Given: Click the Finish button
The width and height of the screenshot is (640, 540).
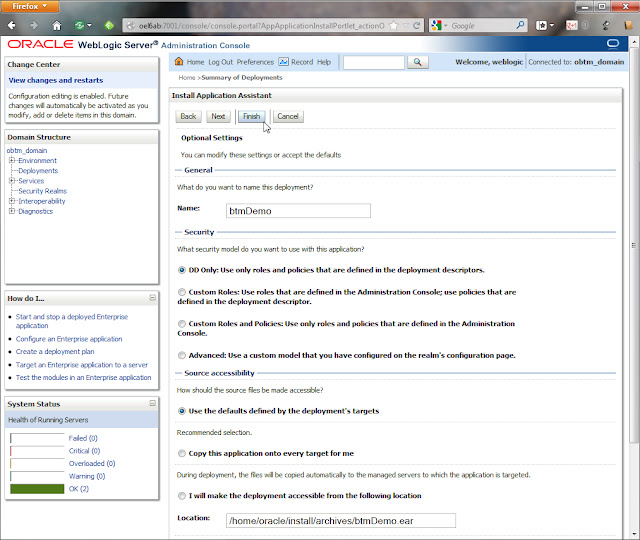Looking at the screenshot, I should (x=251, y=116).
